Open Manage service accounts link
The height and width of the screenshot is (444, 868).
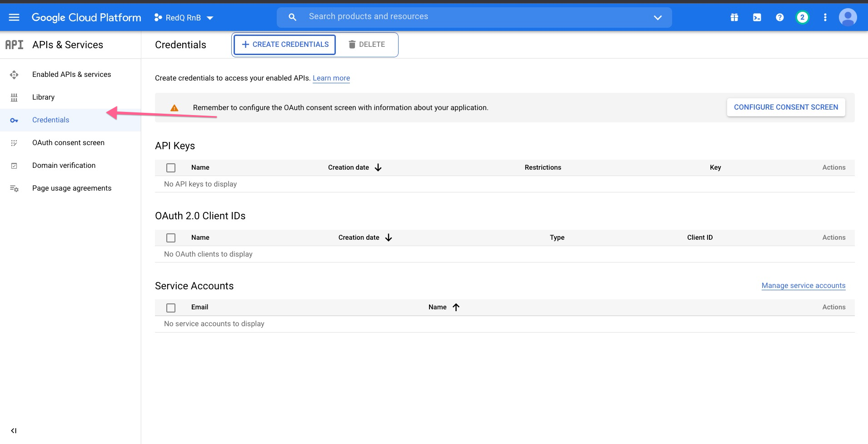point(803,286)
